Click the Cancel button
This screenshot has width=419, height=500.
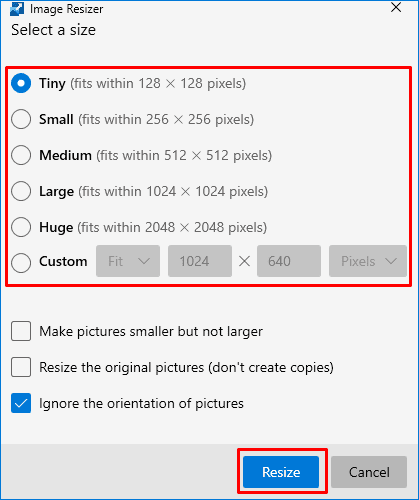click(369, 472)
